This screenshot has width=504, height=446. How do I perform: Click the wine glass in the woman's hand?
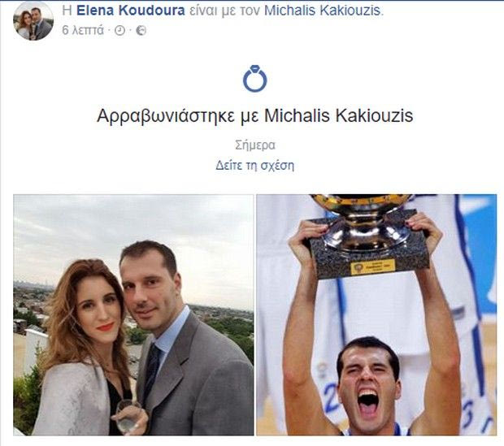pos(126,416)
